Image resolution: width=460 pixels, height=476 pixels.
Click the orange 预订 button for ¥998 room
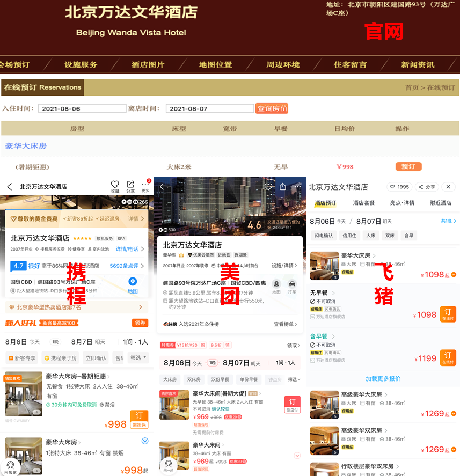pos(408,167)
